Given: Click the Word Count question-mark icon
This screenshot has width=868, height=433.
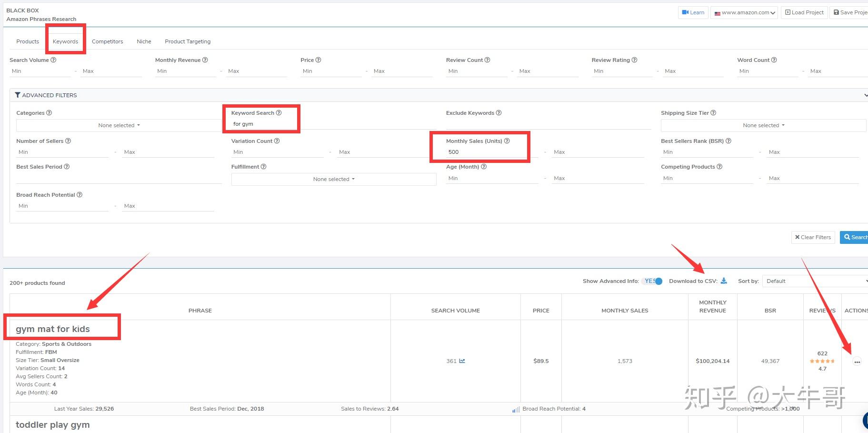Looking at the screenshot, I should [x=774, y=60].
